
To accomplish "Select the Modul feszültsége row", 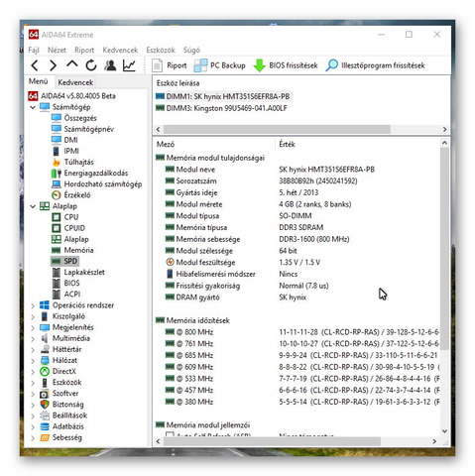I will pos(297,263).
